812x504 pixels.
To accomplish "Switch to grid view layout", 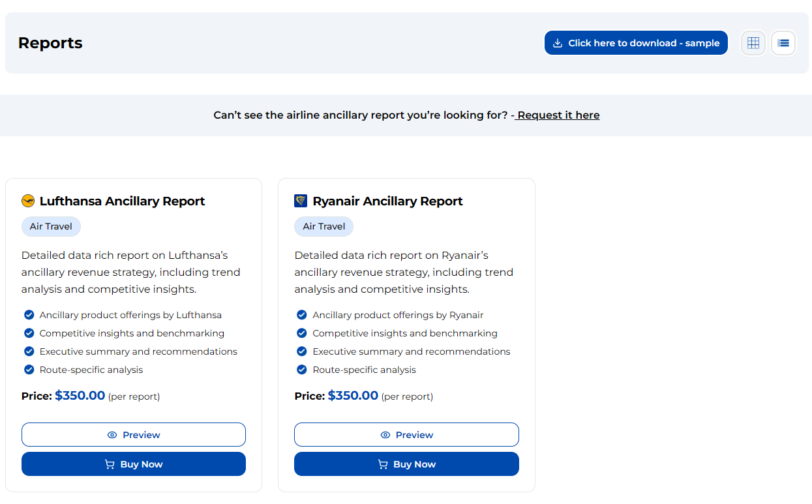I will click(x=753, y=43).
